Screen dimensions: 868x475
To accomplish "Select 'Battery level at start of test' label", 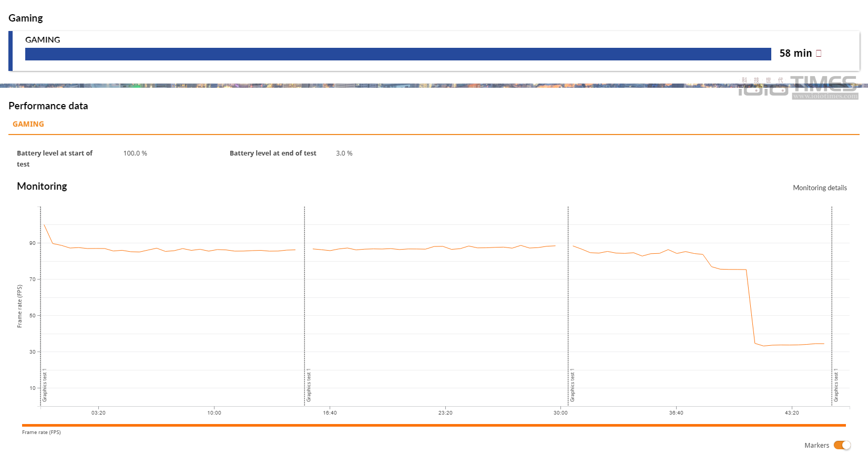I will coord(55,159).
